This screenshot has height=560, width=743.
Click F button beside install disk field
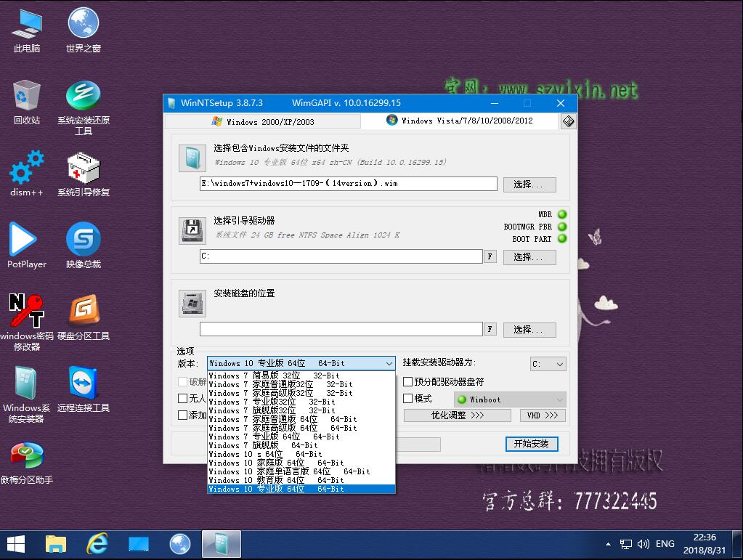(490, 329)
